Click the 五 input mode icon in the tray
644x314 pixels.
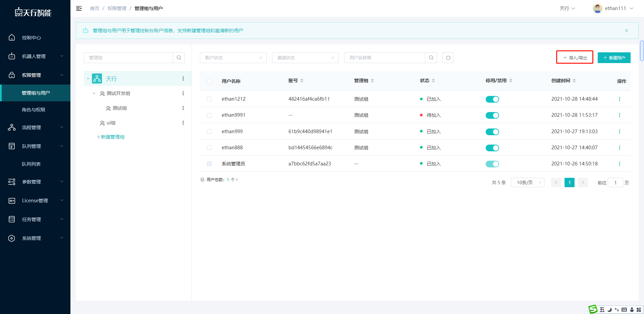[602, 310]
